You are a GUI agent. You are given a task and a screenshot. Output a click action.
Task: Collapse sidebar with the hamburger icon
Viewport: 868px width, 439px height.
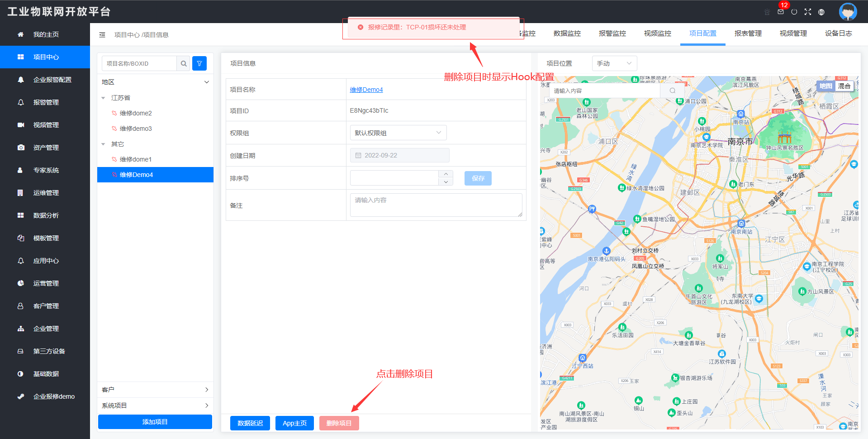pos(102,35)
